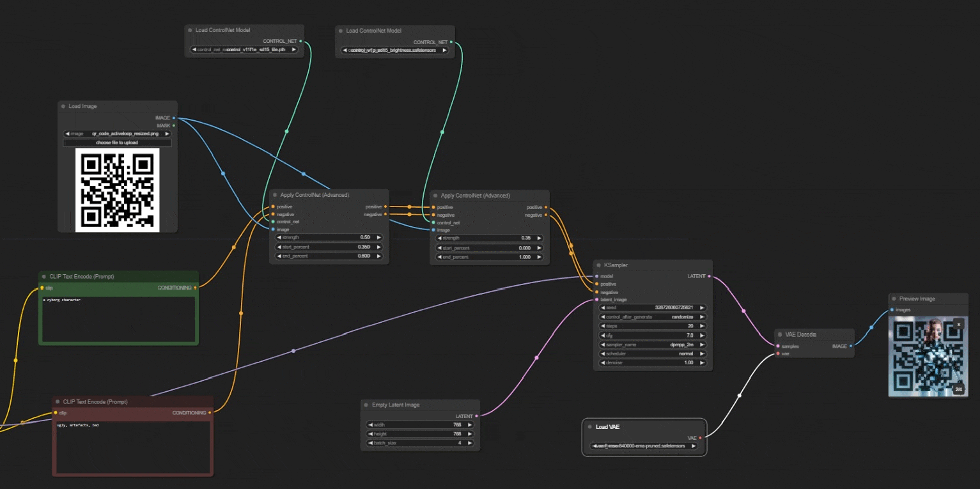Collapse the Load Image node via its title dot

tap(63, 106)
